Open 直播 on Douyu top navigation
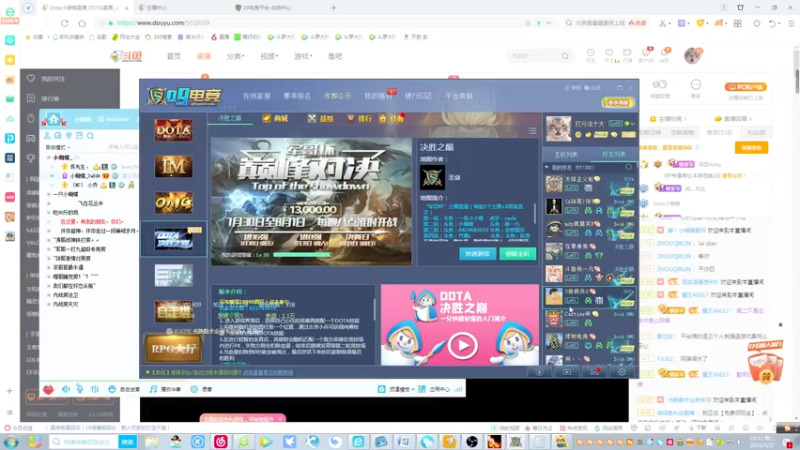Screen dimensions: 800x450 click(204, 56)
